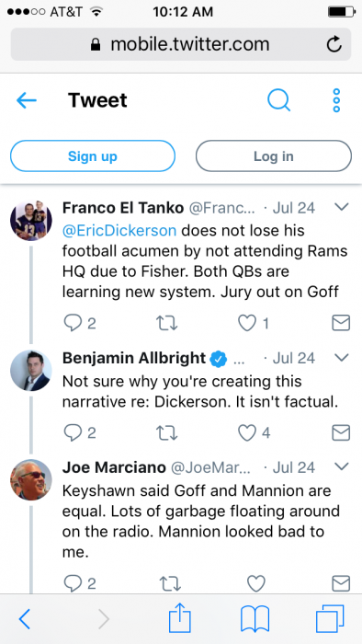Share Benjamin Allbright's tweet via message envelope
Screen dimensions: 362x644
point(341,433)
